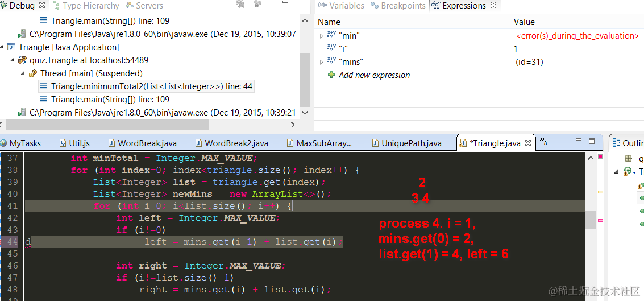
Task: Select quiz.Triangle at localhost:54489
Action: [89, 60]
